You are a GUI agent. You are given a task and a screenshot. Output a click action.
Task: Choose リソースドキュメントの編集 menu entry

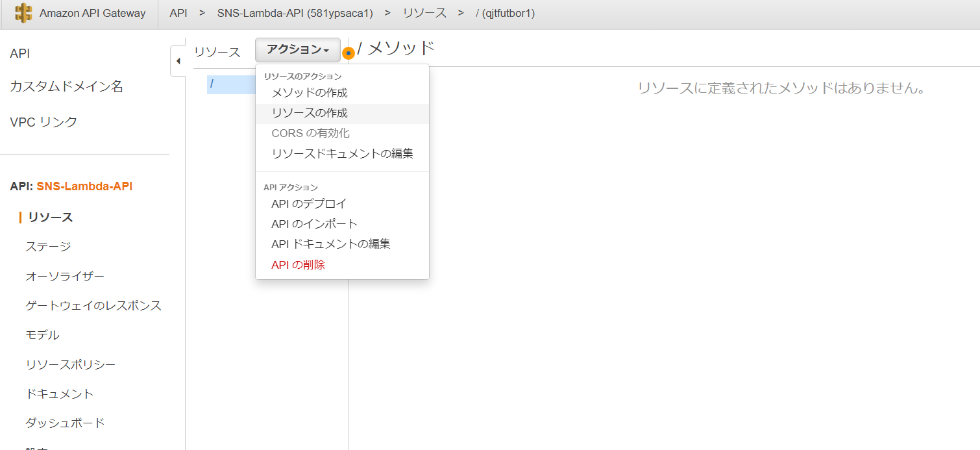tap(342, 154)
